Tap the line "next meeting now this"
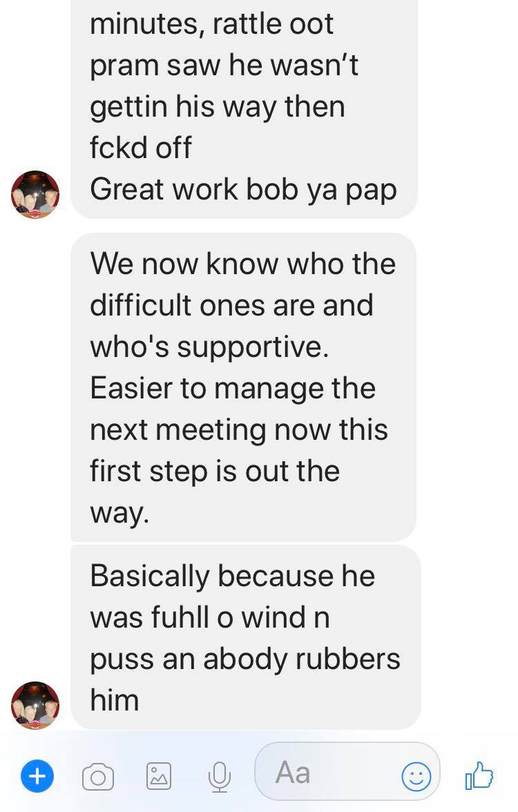 [x=239, y=429]
